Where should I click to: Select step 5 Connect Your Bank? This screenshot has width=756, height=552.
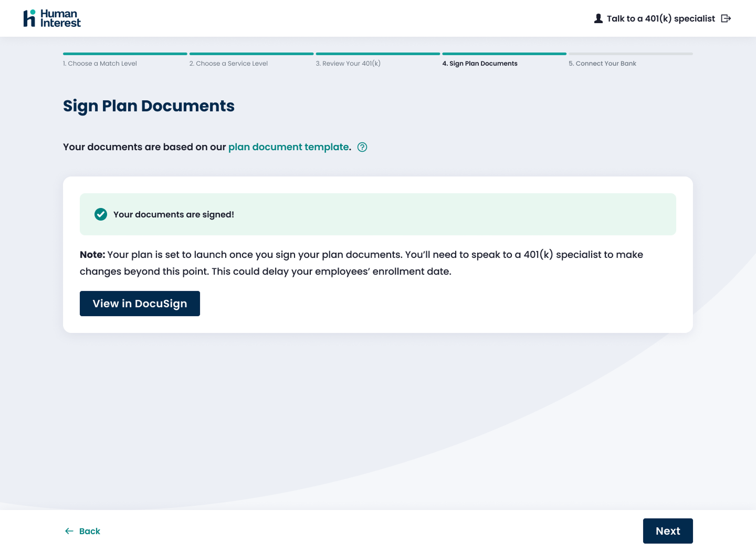(602, 64)
